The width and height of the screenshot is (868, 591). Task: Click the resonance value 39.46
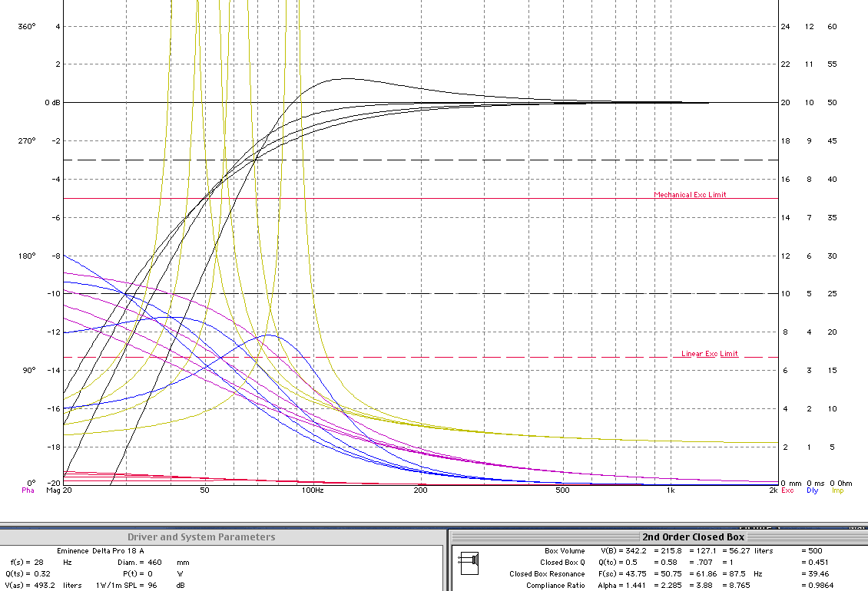819,574
